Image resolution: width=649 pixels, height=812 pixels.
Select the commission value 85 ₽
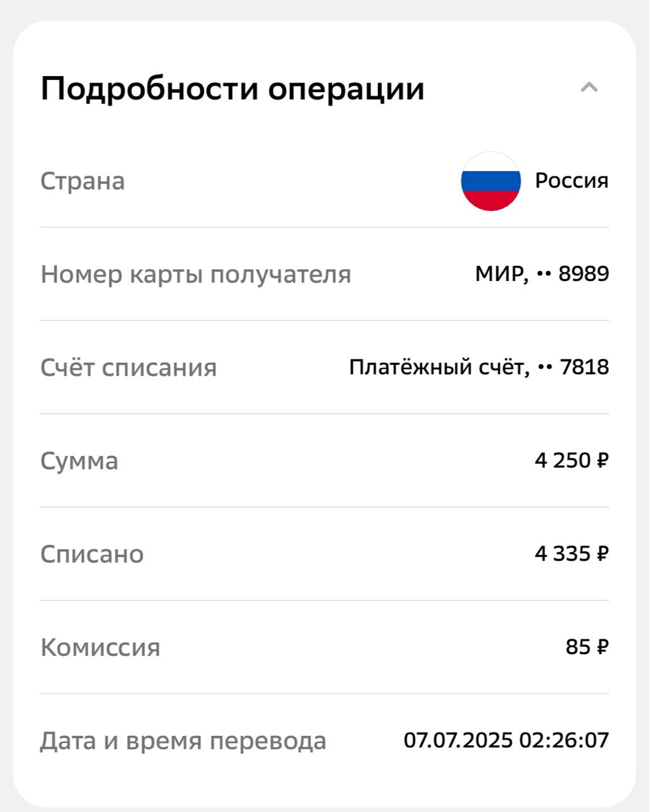tap(587, 647)
